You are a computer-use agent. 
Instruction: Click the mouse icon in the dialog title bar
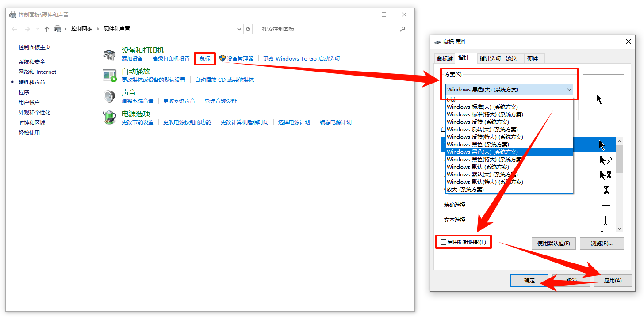pos(438,42)
